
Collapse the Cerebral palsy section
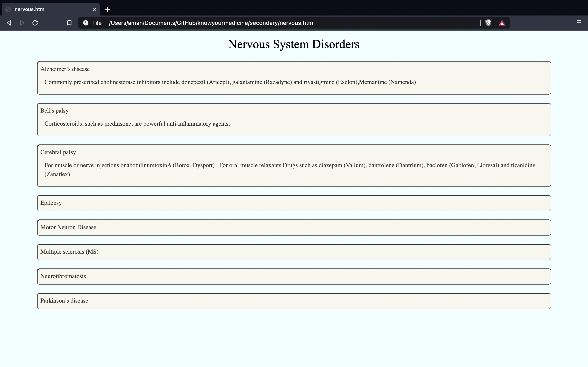pos(58,153)
